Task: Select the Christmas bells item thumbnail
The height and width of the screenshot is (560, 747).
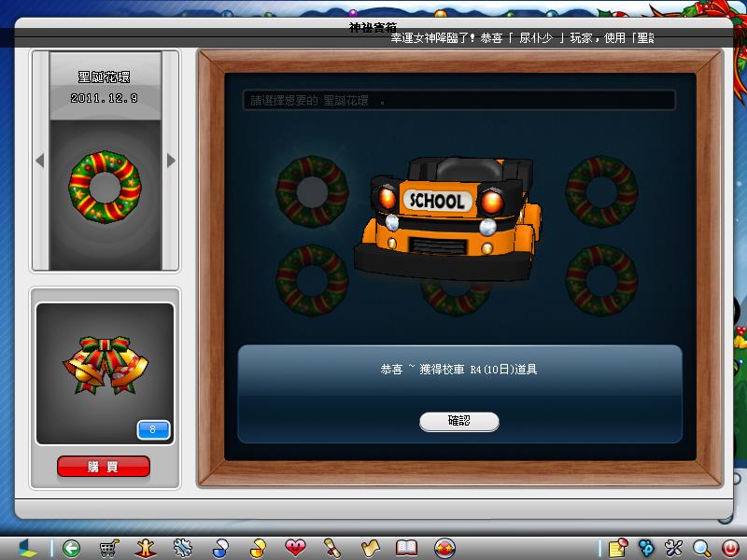Action: click(x=106, y=365)
